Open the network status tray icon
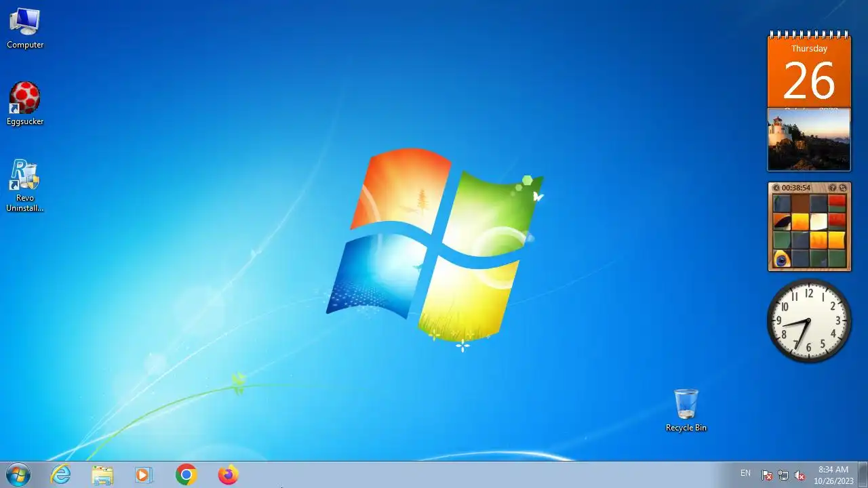Image resolution: width=868 pixels, height=488 pixels. pyautogui.click(x=783, y=475)
